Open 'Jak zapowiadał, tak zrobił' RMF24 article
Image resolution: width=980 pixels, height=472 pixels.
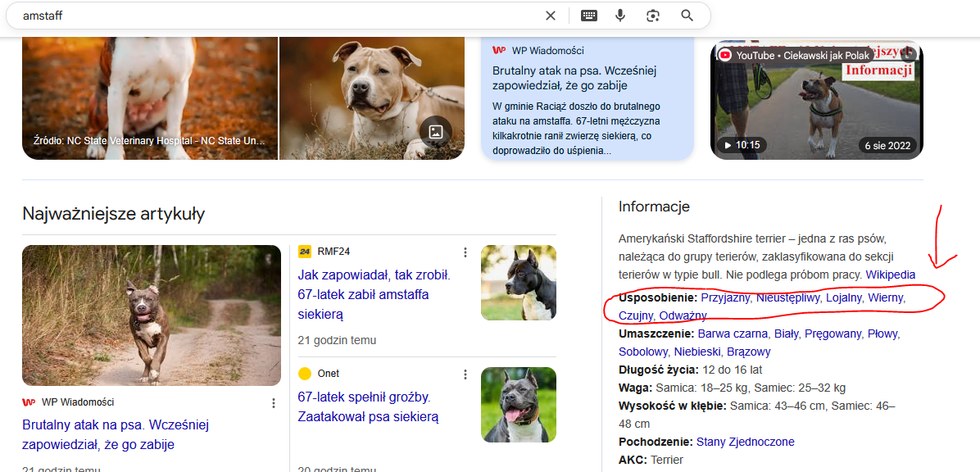375,294
